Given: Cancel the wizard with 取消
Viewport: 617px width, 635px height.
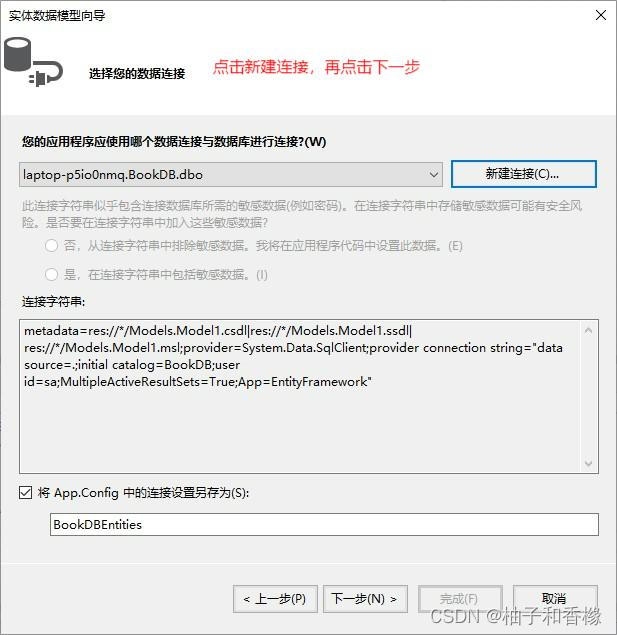Looking at the screenshot, I should click(x=555, y=599).
